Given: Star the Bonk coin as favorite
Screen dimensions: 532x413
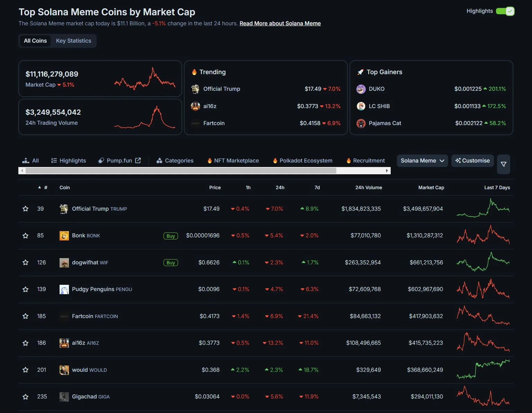Looking at the screenshot, I should (25, 236).
